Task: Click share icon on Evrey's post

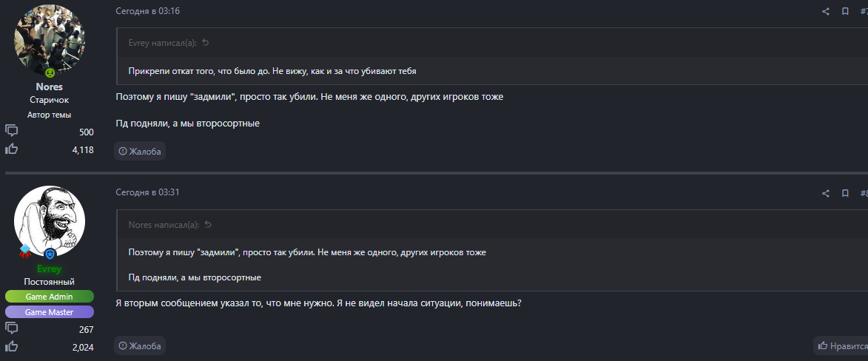Action: 826,194
